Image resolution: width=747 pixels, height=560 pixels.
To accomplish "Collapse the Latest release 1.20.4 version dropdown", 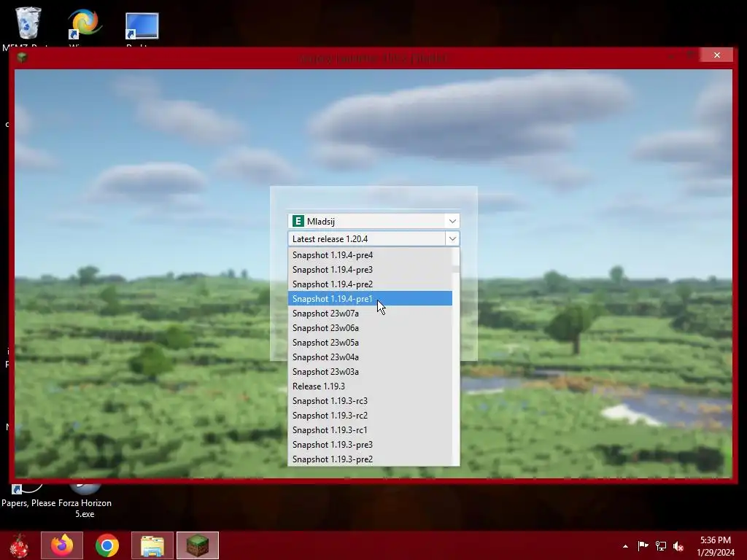I will pos(452,238).
